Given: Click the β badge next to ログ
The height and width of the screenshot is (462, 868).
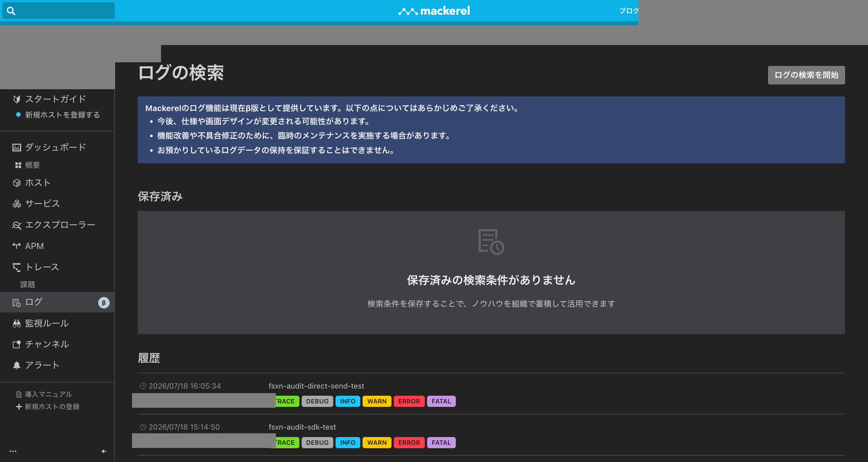Looking at the screenshot, I should click(x=104, y=303).
